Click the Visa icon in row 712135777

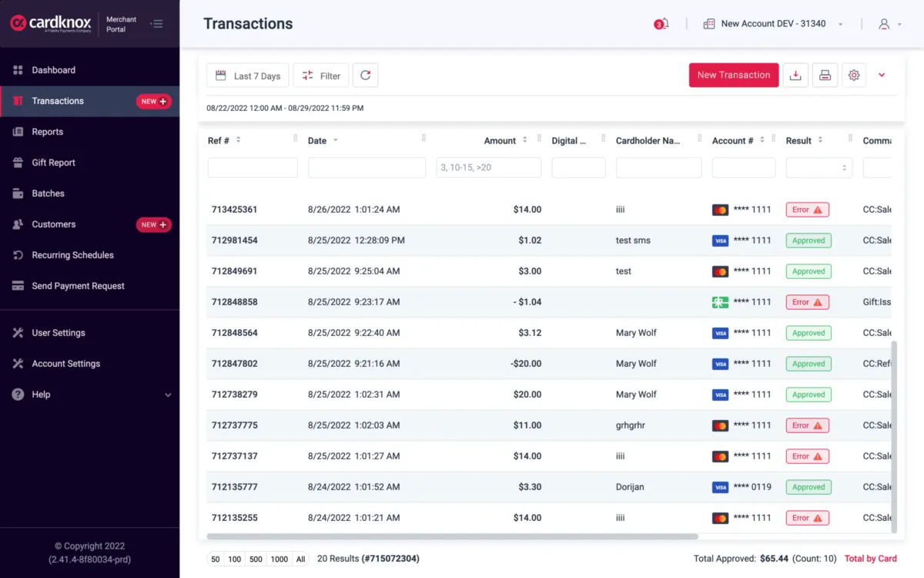pyautogui.click(x=720, y=487)
